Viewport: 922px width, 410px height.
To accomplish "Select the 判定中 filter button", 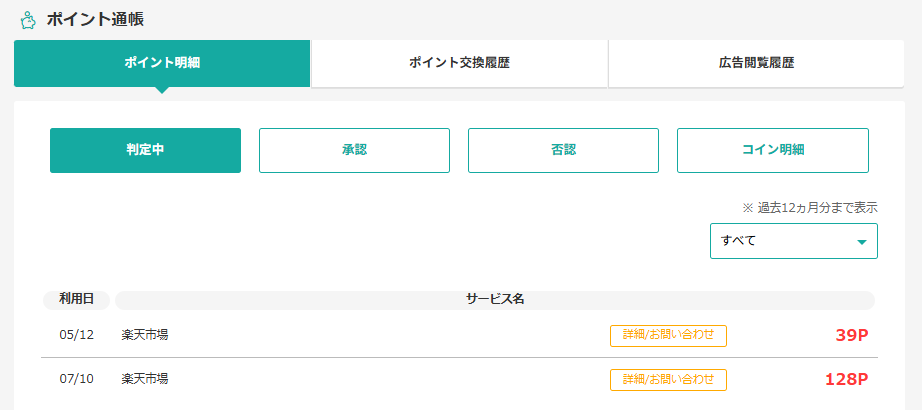I will pos(145,151).
